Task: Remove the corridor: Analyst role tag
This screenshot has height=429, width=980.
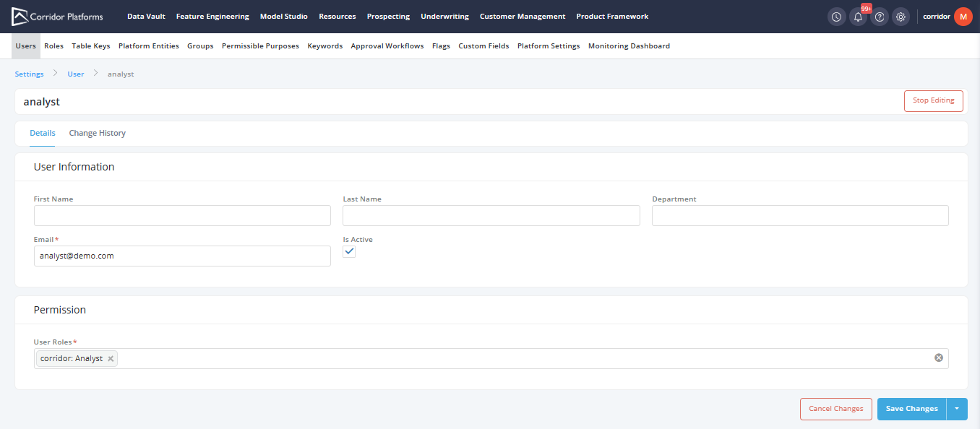Action: tap(111, 359)
